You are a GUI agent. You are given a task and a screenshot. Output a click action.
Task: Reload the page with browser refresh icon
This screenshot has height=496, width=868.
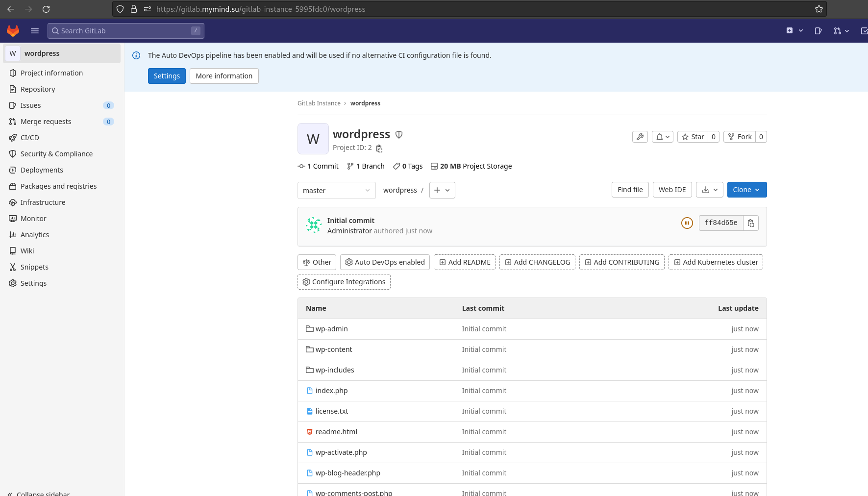[46, 9]
